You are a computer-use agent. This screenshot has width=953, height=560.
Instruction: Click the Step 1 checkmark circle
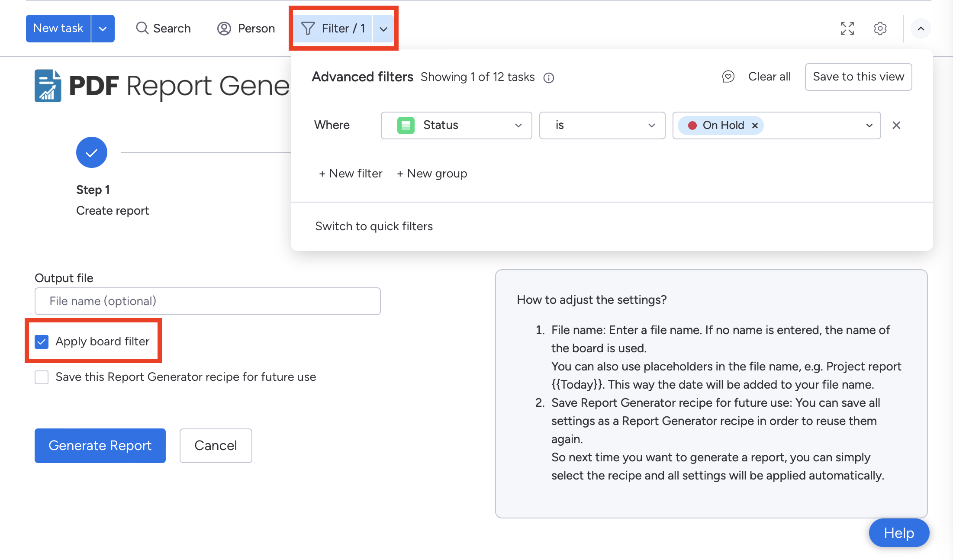(x=92, y=152)
